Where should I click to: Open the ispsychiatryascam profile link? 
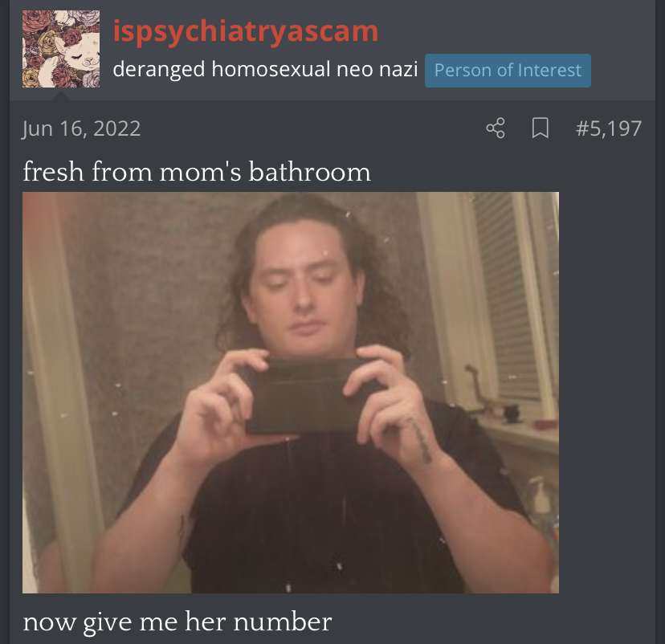(x=246, y=31)
